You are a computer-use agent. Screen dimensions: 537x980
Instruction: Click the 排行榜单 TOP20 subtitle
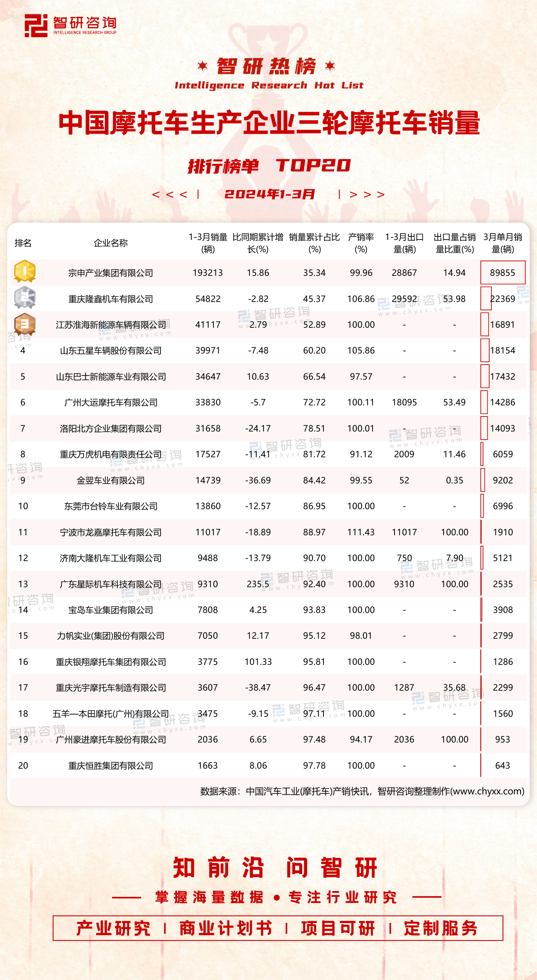[x=269, y=166]
